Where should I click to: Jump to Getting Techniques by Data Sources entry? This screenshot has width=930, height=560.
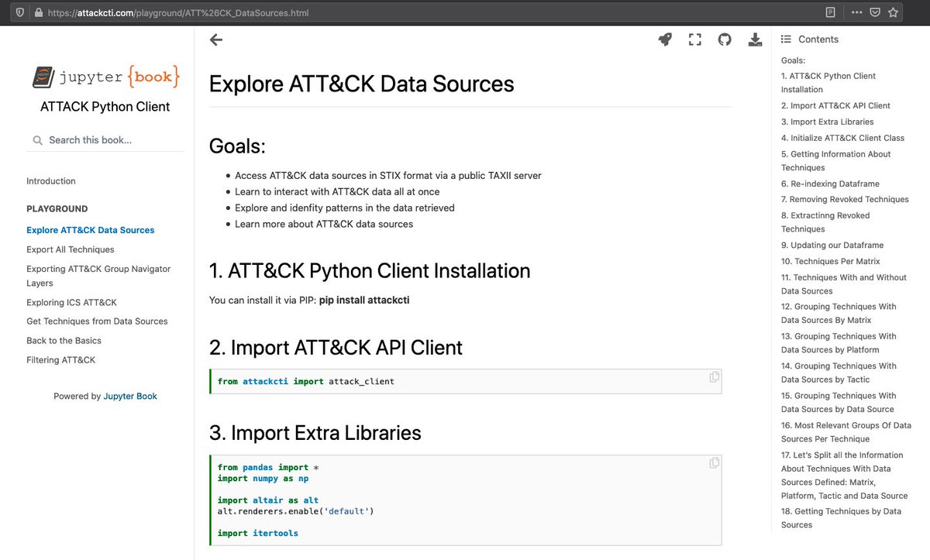click(x=841, y=518)
